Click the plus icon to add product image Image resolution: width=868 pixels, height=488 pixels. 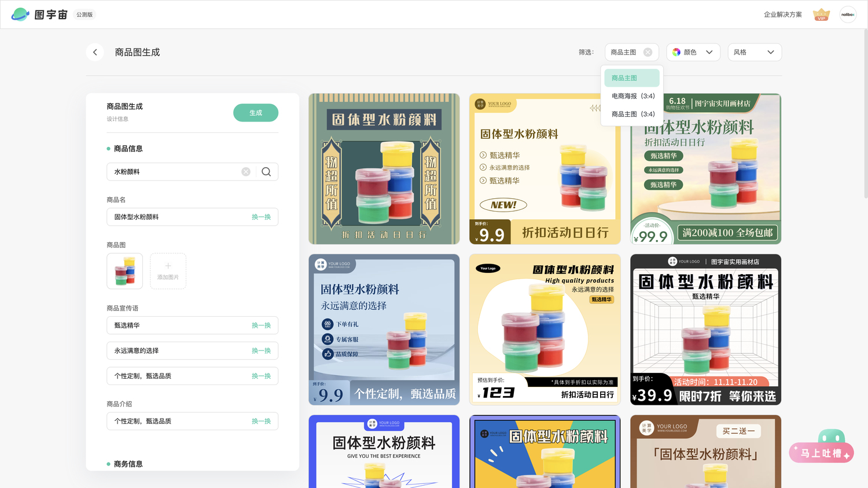coord(168,266)
